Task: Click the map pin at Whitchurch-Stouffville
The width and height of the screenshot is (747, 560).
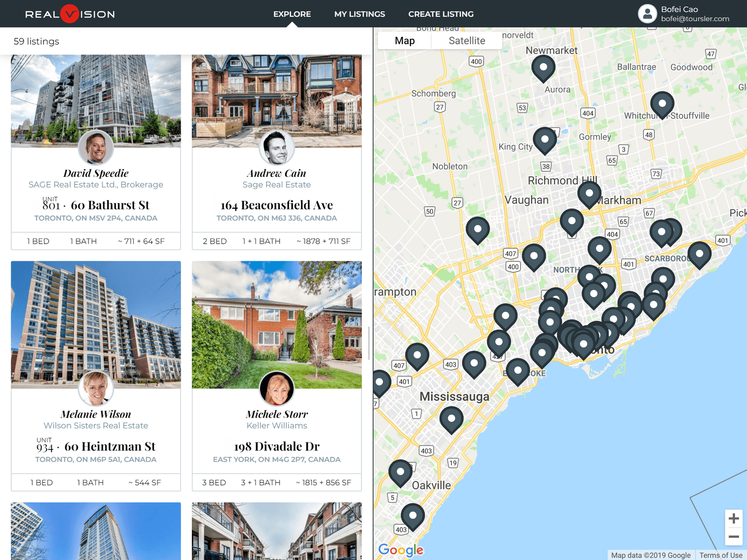Action: coord(662,104)
